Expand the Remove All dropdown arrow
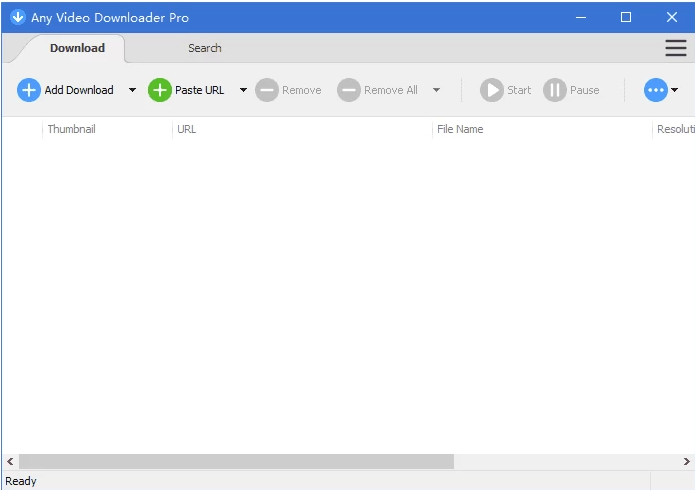The height and width of the screenshot is (490, 695). pos(436,90)
